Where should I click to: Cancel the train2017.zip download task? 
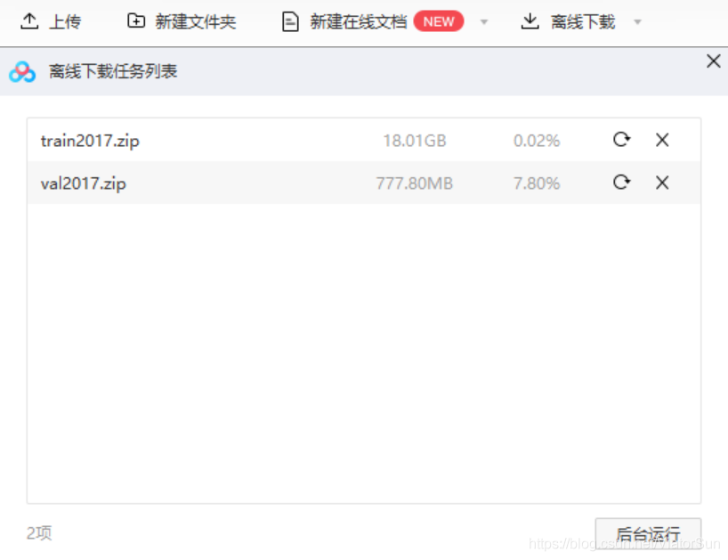662,140
